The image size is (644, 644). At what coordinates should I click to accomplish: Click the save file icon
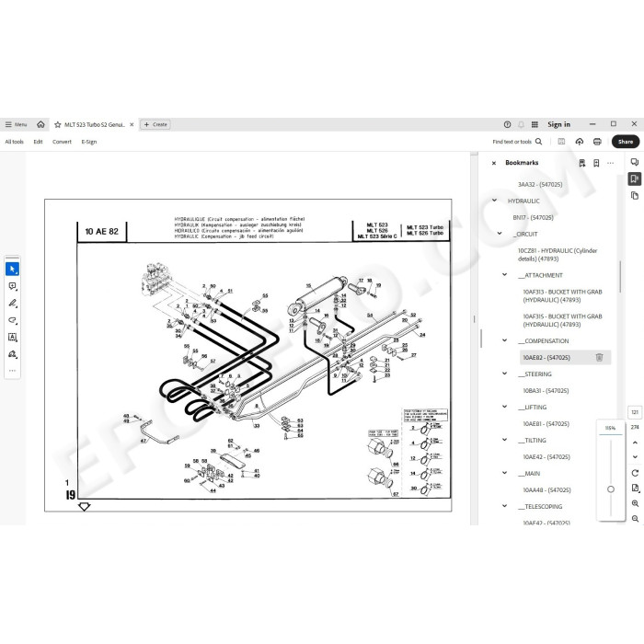(x=561, y=142)
